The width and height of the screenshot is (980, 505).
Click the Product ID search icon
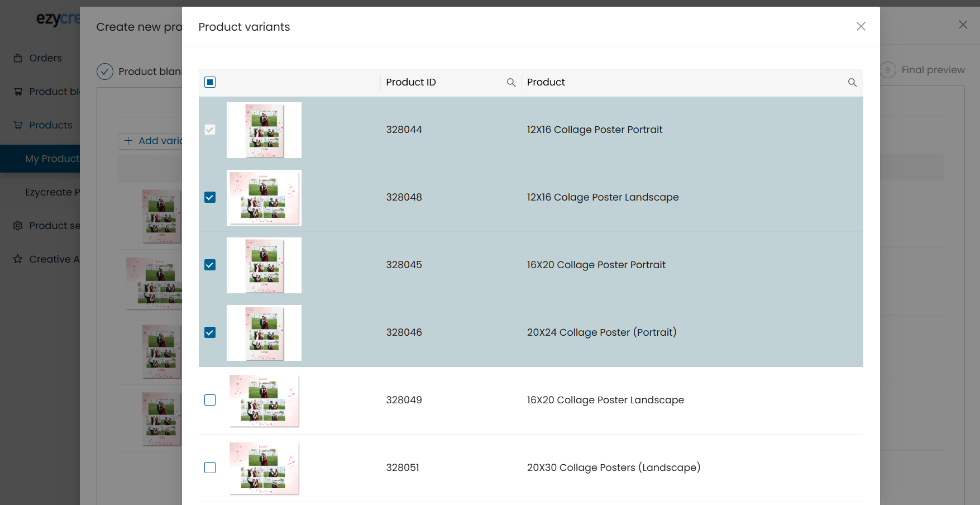[x=511, y=83]
